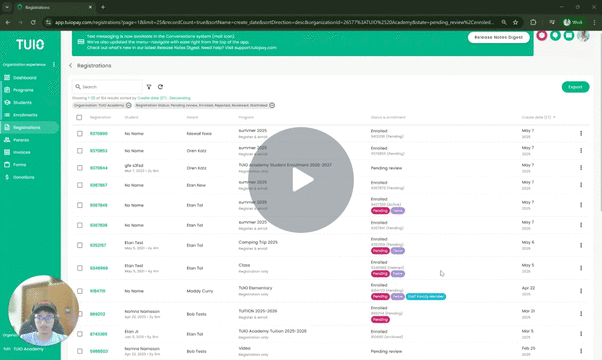Screen dimensions: 602x360
Task: Open Donations from the sidebar
Action: 23,177
